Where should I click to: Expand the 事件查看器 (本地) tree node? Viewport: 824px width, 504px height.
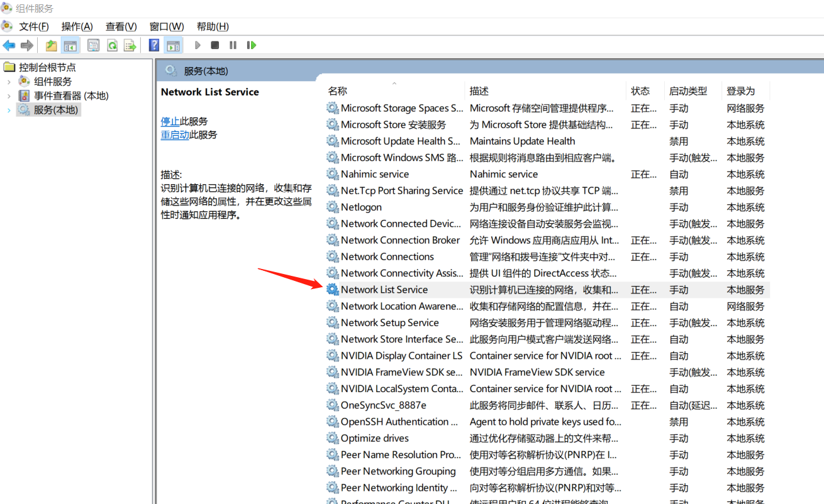9,96
